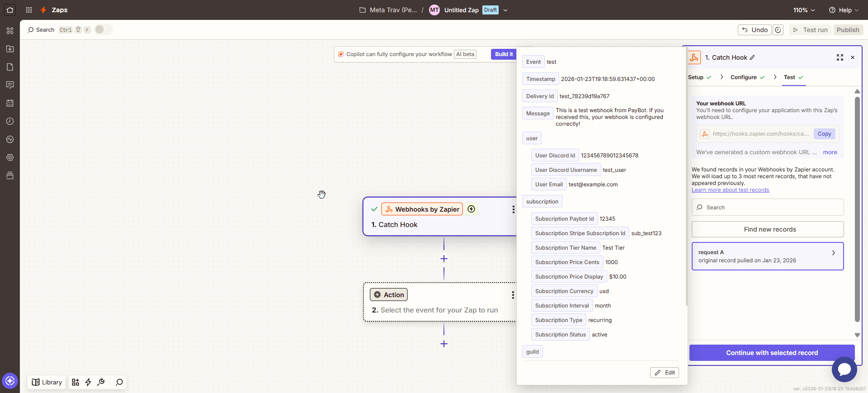Click the Undo button
This screenshot has height=393, width=868.
tap(755, 30)
